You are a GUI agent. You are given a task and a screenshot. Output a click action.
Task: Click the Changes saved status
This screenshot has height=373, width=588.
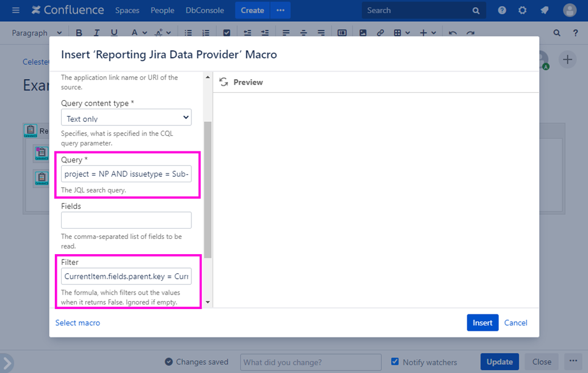pyautogui.click(x=197, y=362)
